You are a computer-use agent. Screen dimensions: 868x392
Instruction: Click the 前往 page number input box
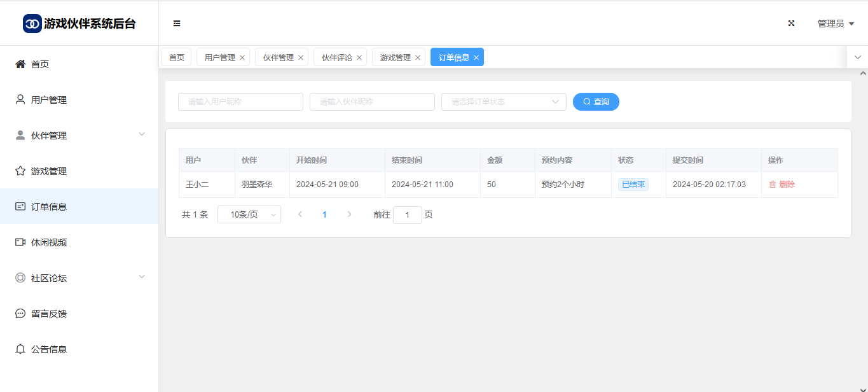407,215
